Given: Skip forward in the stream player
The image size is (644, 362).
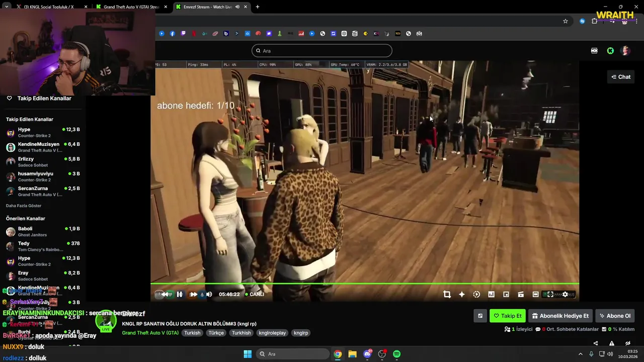Looking at the screenshot, I should coord(194,295).
